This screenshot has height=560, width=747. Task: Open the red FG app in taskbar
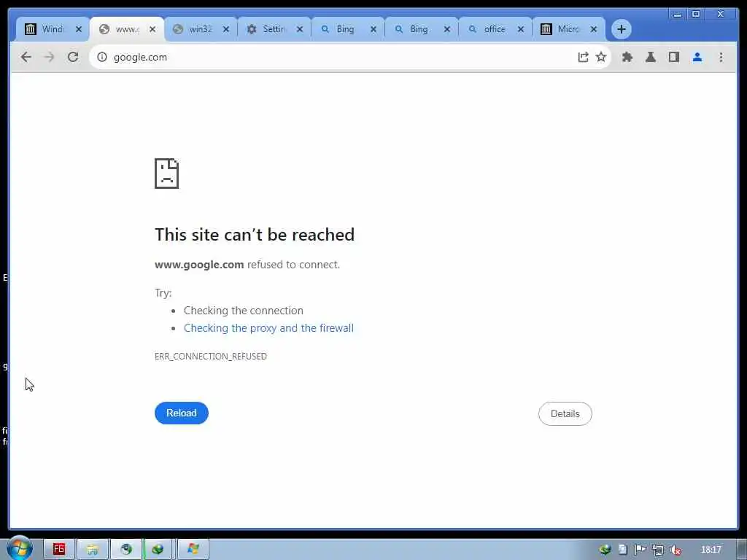pyautogui.click(x=59, y=549)
